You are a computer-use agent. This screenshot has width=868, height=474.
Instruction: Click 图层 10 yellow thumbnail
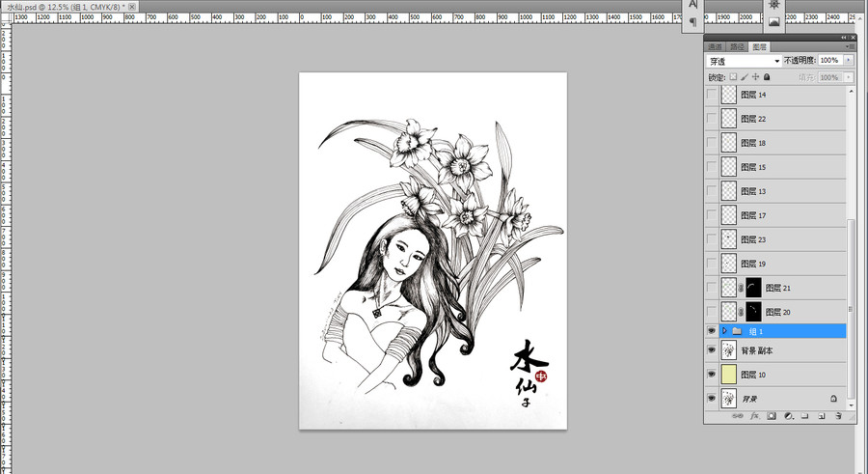coord(729,375)
